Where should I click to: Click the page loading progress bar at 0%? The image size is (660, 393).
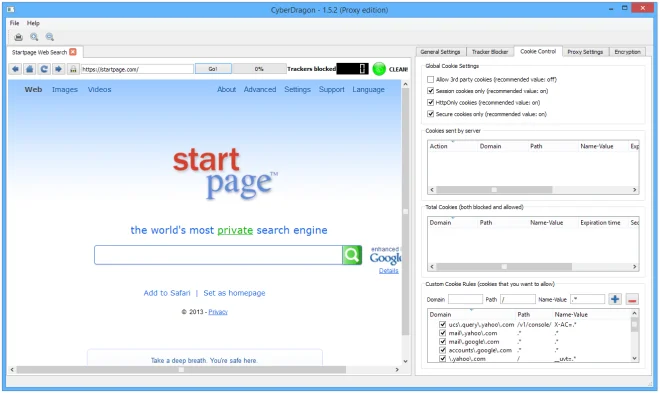(x=259, y=69)
